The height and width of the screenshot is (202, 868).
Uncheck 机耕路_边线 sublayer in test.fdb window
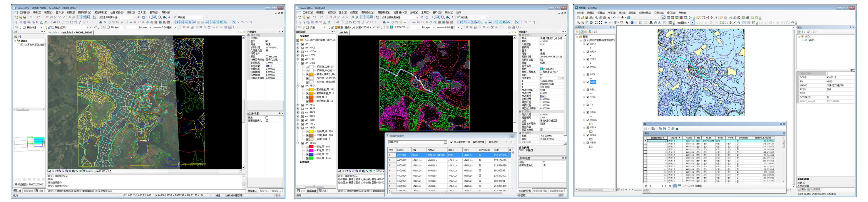307,67
